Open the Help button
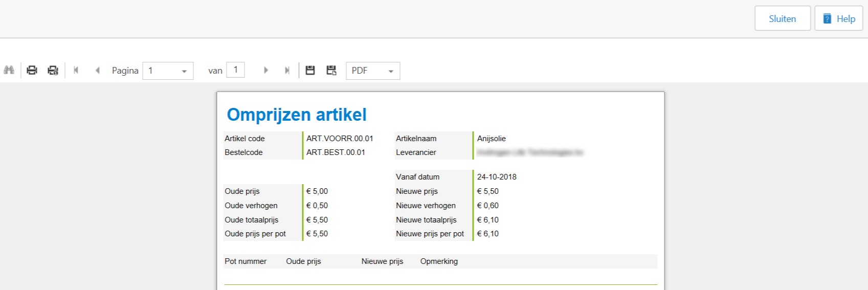 click(838, 18)
